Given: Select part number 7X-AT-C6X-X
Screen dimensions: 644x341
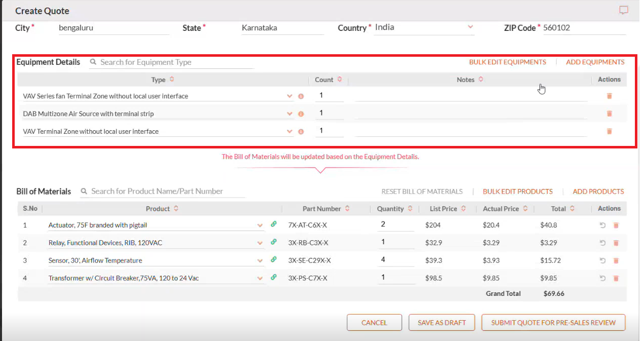Looking at the screenshot, I should 308,225.
